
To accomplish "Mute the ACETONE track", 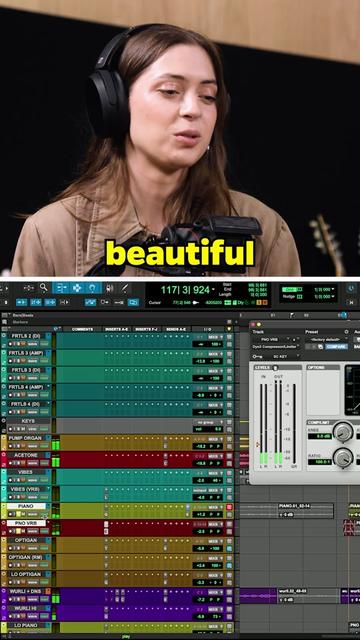I will [x=23, y=463].
